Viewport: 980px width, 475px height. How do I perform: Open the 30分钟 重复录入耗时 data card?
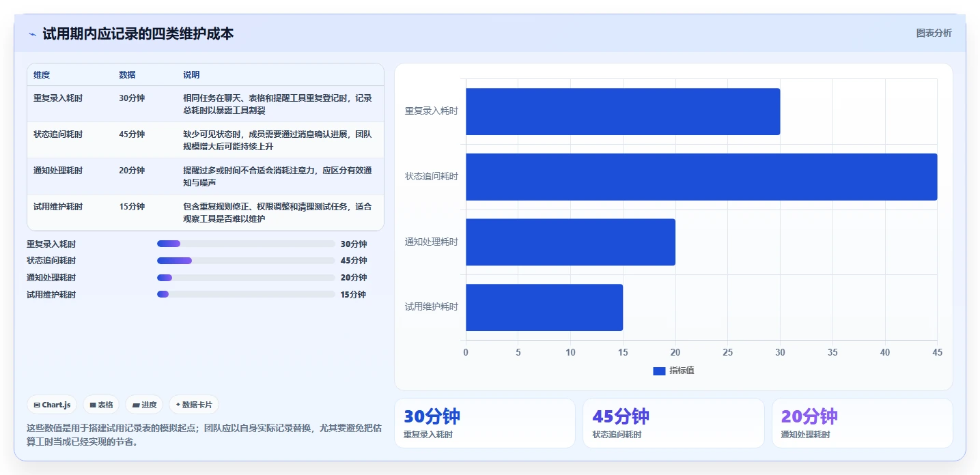[485, 423]
